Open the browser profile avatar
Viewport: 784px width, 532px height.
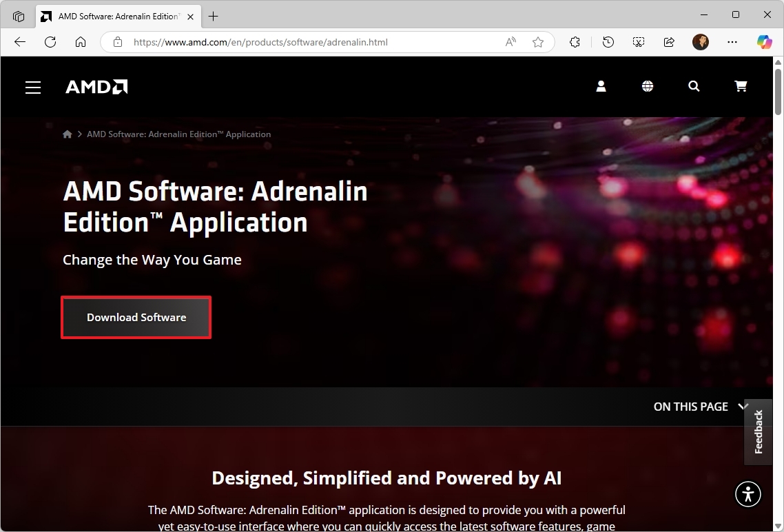(x=701, y=42)
